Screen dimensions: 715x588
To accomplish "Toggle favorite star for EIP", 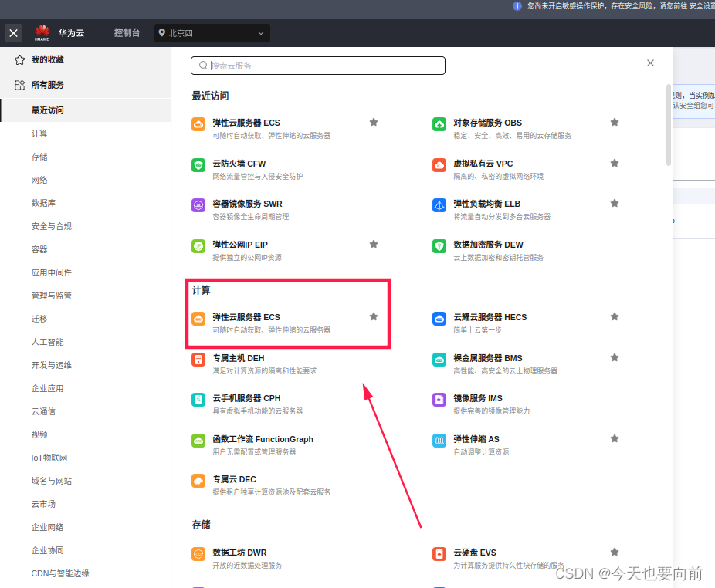I will tap(374, 244).
